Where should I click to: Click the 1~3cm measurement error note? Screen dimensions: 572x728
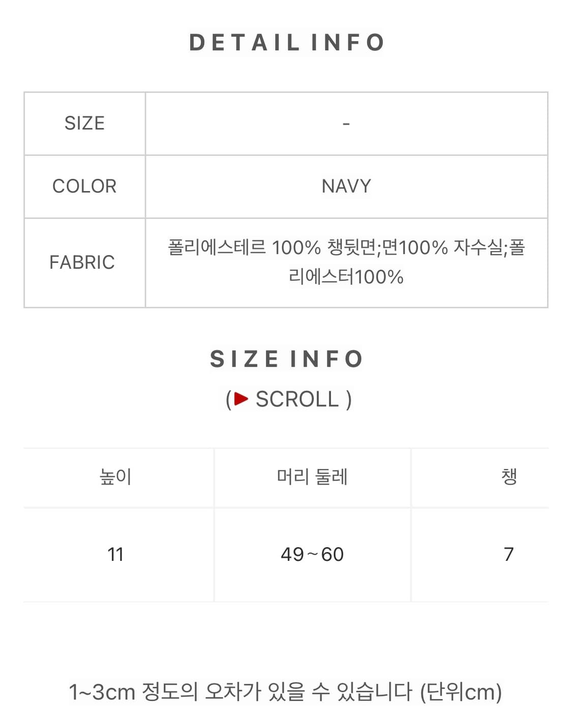pyautogui.click(x=240, y=692)
